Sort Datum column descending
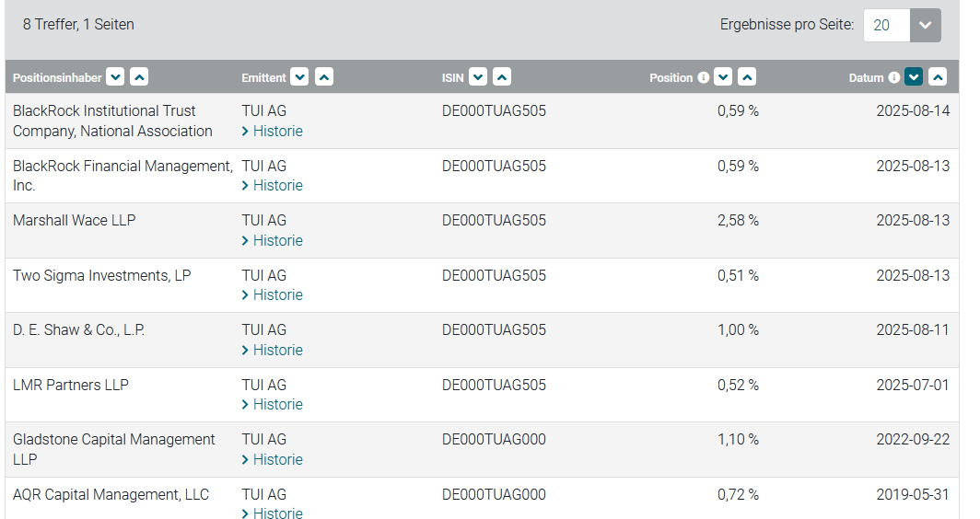Viewport: 980px width, 519px height. 914,77
